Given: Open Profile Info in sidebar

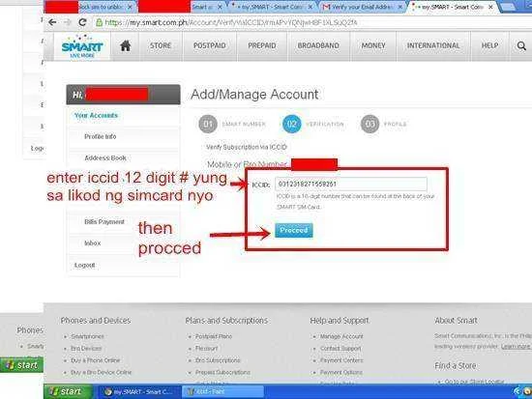Looking at the screenshot, I should (x=100, y=136).
